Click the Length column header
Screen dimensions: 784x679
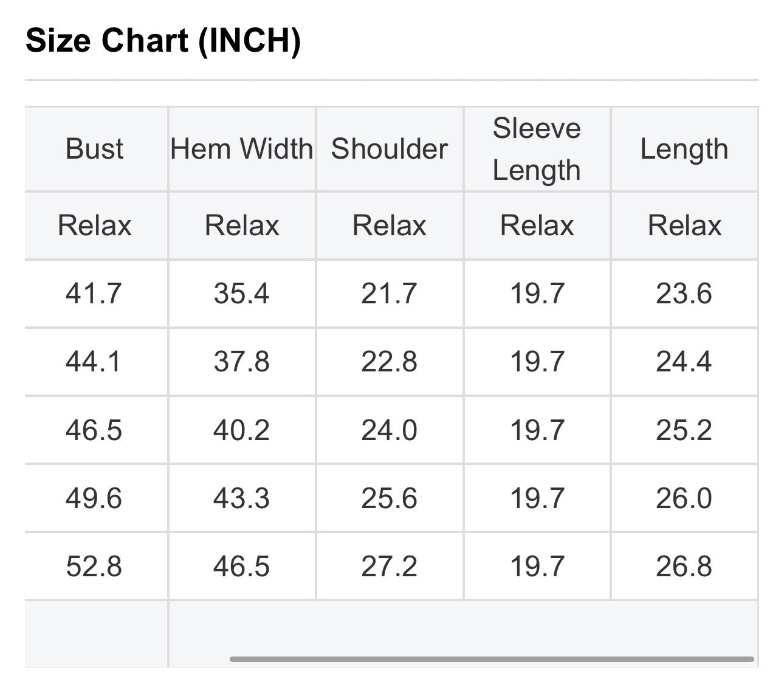[684, 149]
